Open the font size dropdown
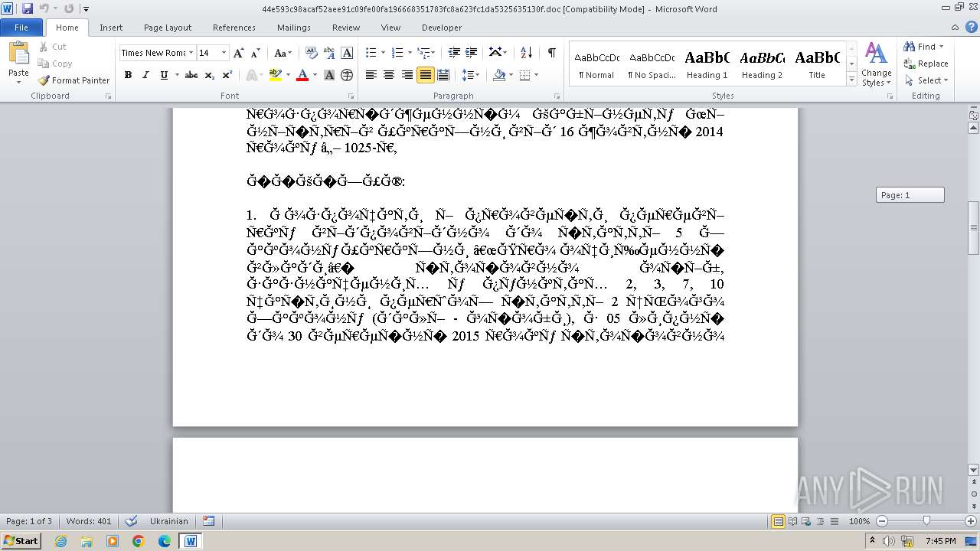The height and width of the screenshot is (551, 980). pos(224,53)
